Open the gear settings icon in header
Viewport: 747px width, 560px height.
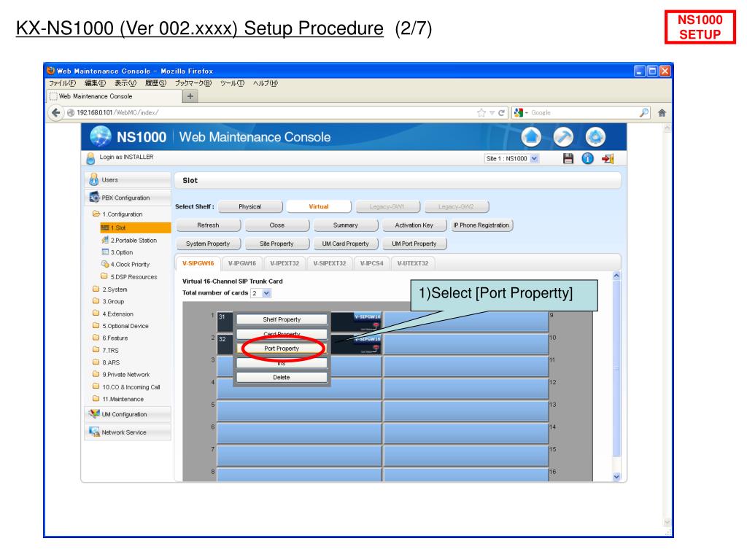tap(595, 137)
